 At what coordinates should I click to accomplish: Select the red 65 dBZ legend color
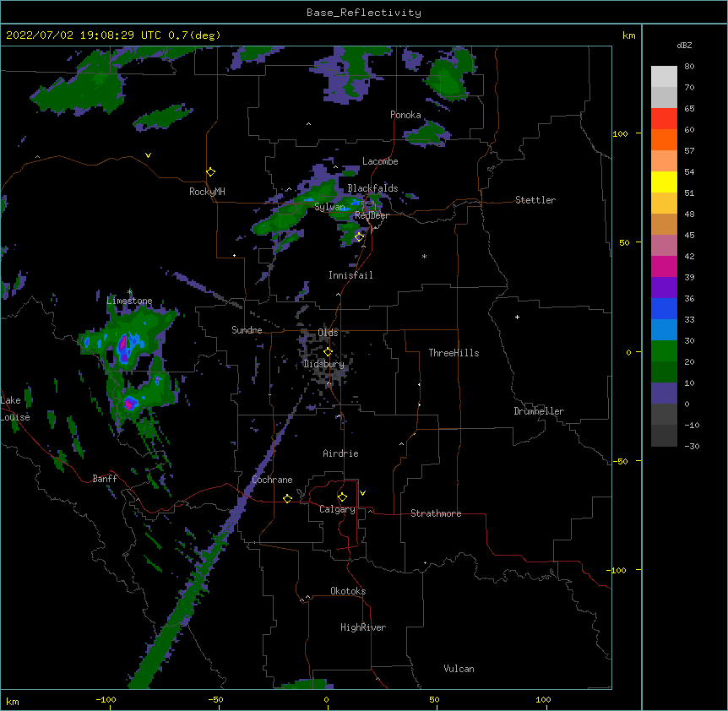click(664, 119)
